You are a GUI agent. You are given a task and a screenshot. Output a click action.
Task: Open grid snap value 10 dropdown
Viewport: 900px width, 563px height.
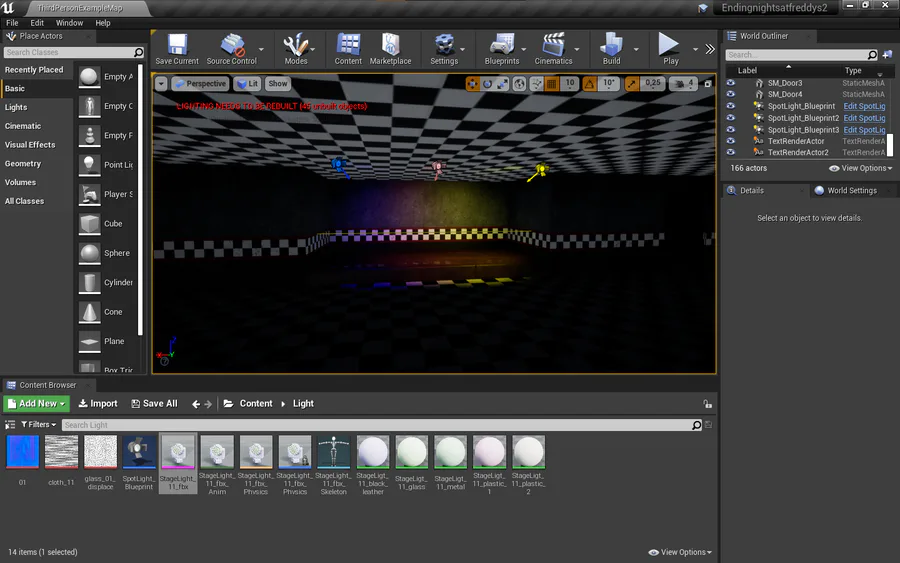569,84
